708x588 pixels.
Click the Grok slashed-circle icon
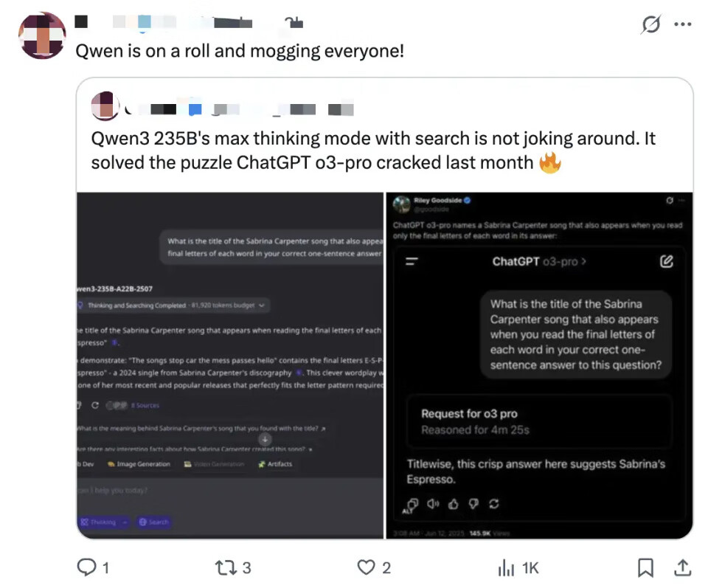tap(650, 24)
